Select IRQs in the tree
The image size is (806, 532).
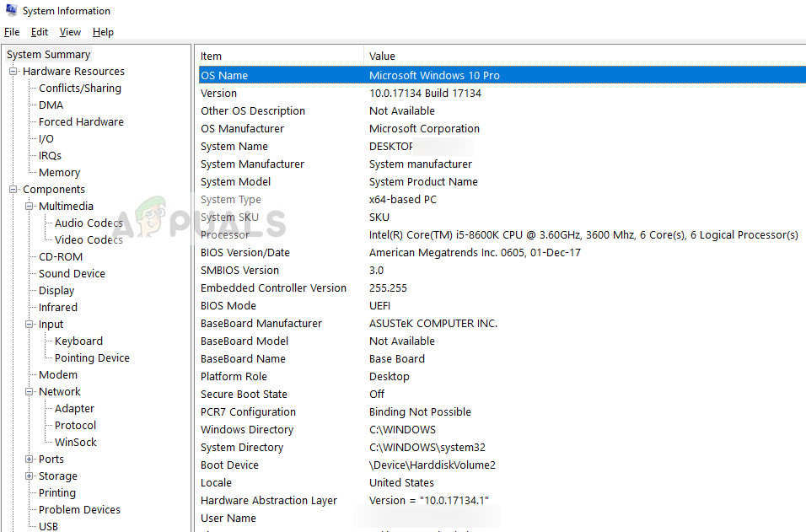(x=50, y=156)
